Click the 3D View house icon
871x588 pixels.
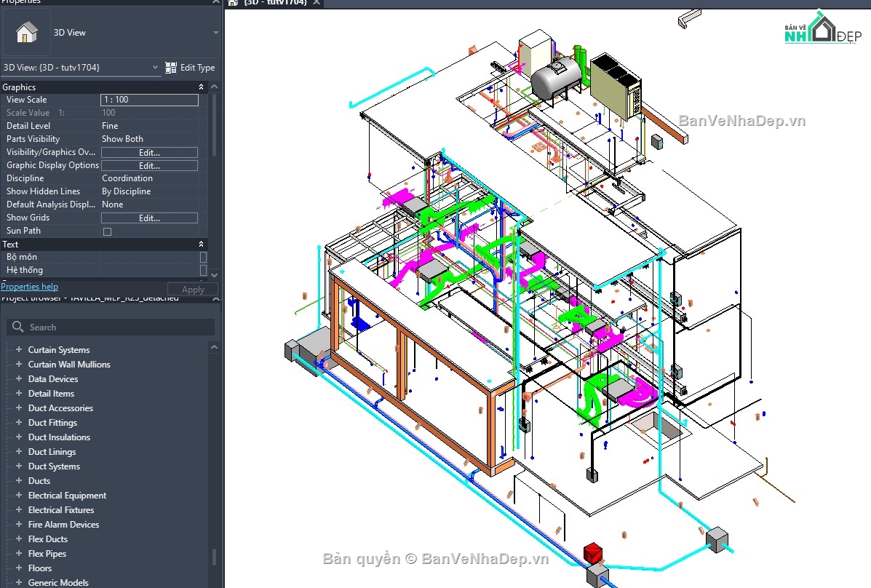tap(26, 33)
